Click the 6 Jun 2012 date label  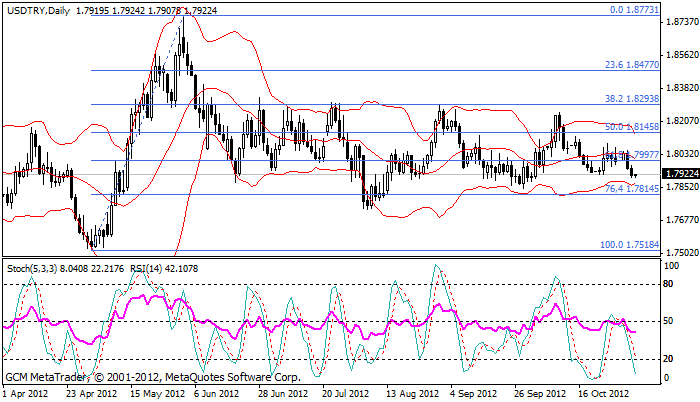click(x=217, y=394)
